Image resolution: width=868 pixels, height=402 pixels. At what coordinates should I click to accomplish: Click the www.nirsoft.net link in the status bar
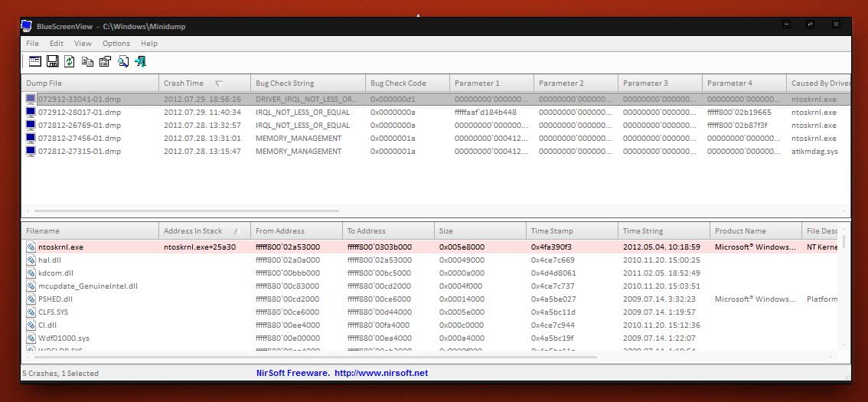coord(381,373)
